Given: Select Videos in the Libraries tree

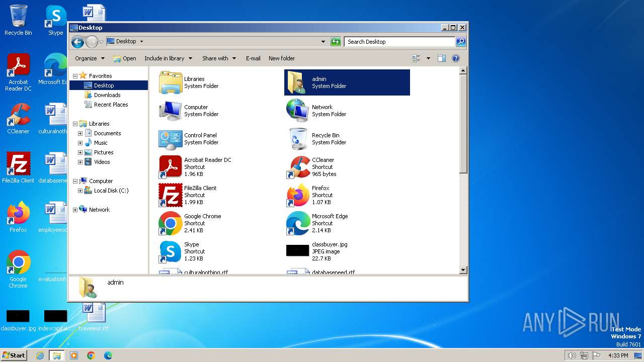Looking at the screenshot, I should [x=102, y=162].
